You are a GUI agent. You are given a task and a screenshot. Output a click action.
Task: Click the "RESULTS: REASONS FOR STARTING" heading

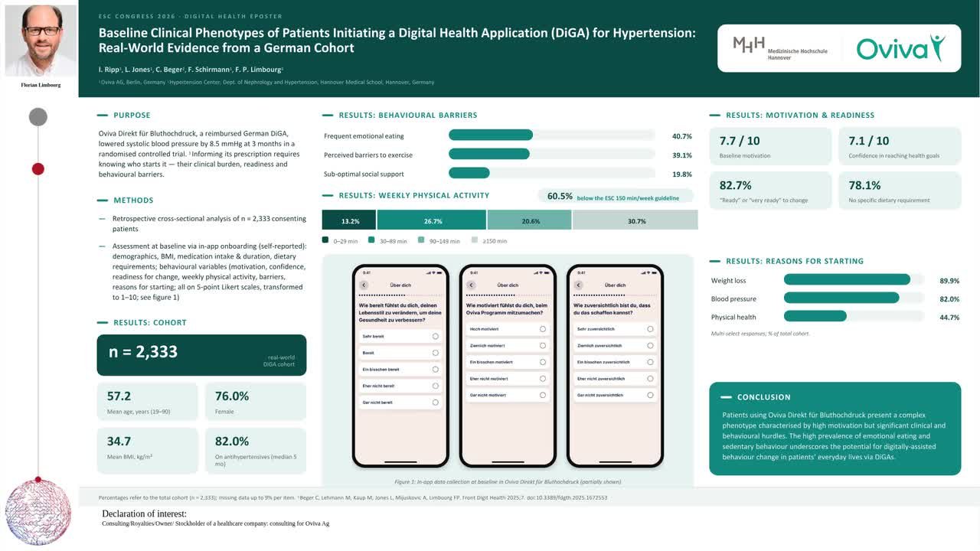point(795,261)
